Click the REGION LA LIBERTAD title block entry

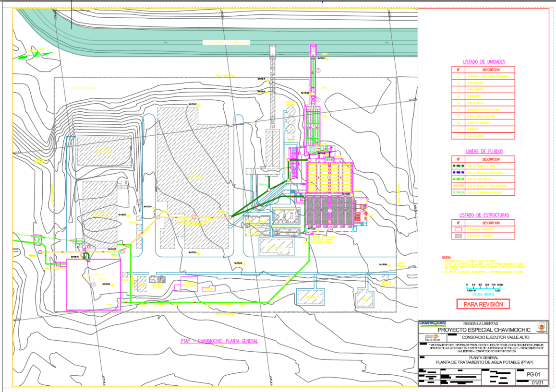tap(481, 323)
